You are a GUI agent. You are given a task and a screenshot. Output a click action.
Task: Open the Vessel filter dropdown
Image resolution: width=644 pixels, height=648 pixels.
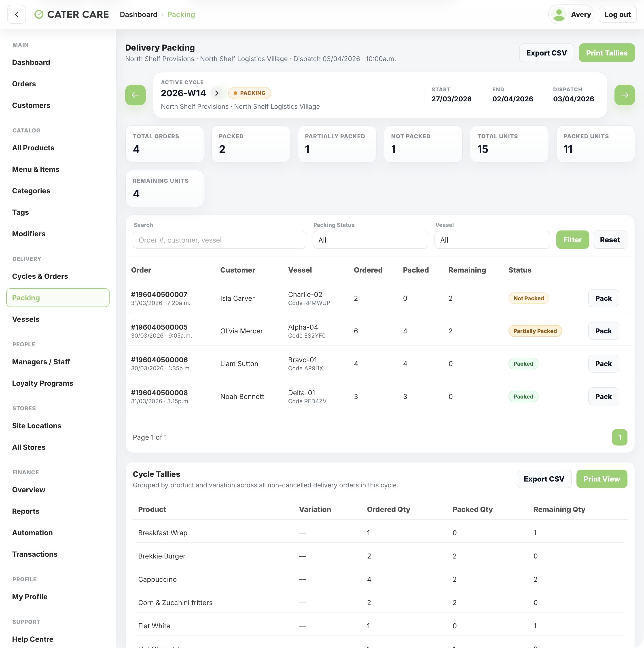[492, 240]
